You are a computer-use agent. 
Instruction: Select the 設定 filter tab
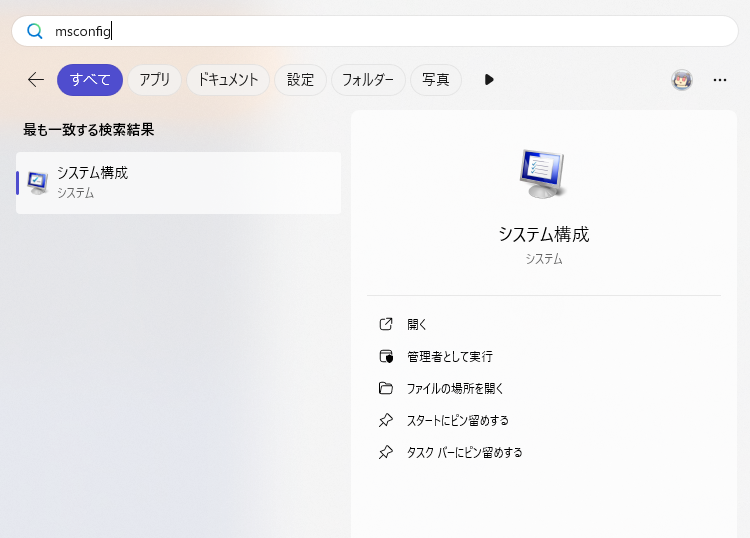click(300, 79)
